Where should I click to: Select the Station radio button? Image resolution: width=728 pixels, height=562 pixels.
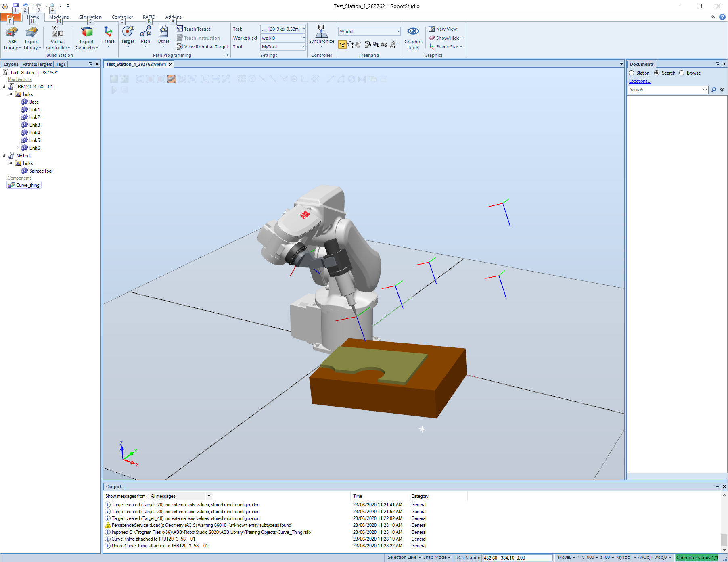pos(632,73)
